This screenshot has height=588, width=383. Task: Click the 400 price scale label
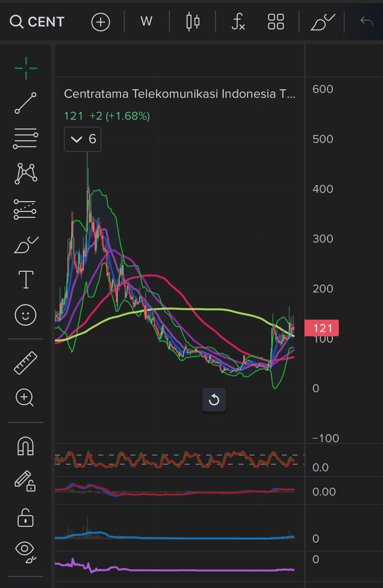(323, 189)
